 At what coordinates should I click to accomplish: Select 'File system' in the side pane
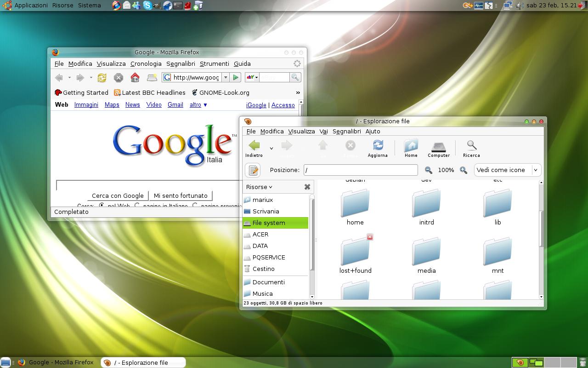[275, 223]
